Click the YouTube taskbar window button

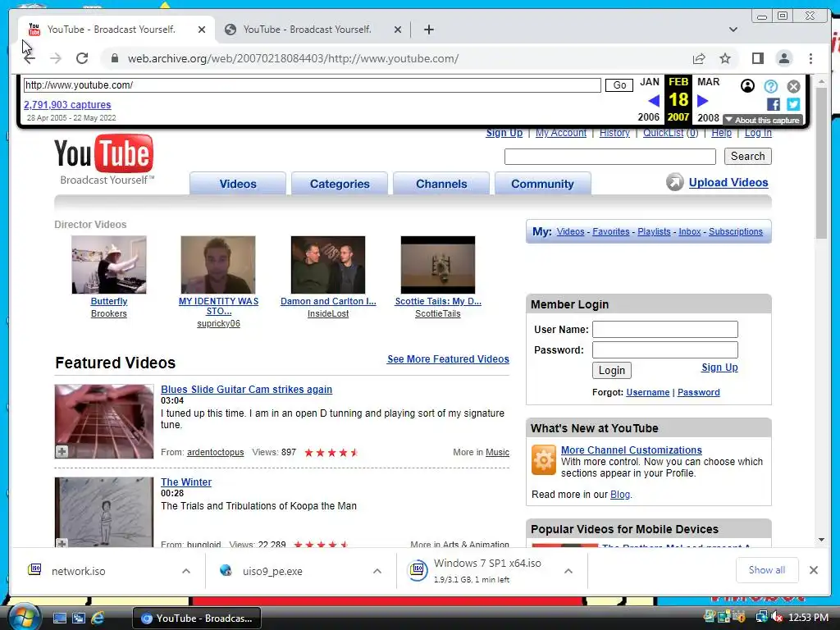(x=197, y=619)
